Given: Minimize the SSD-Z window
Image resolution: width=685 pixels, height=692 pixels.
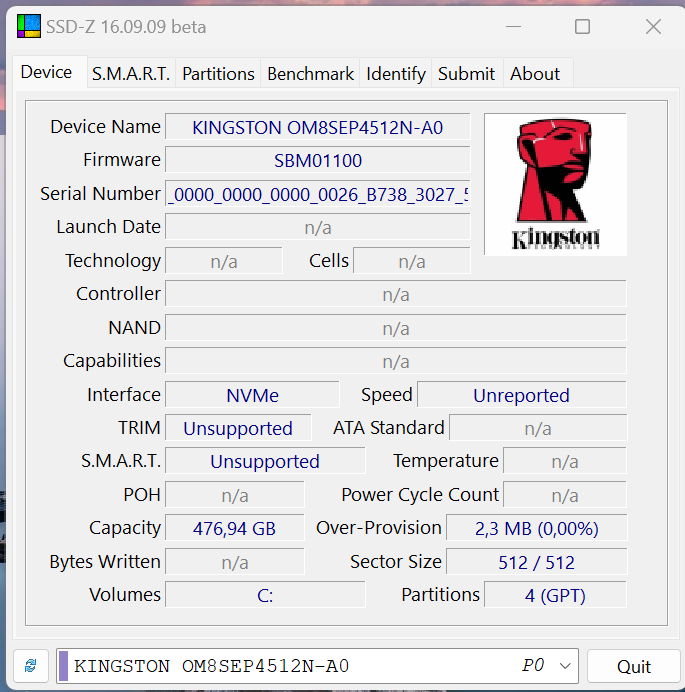Looking at the screenshot, I should (x=511, y=27).
